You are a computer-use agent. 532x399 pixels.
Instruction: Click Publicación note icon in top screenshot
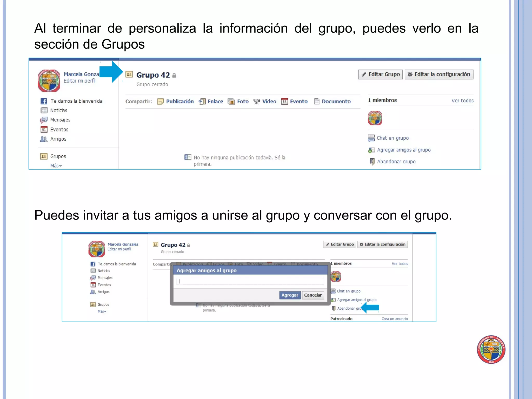[161, 102]
